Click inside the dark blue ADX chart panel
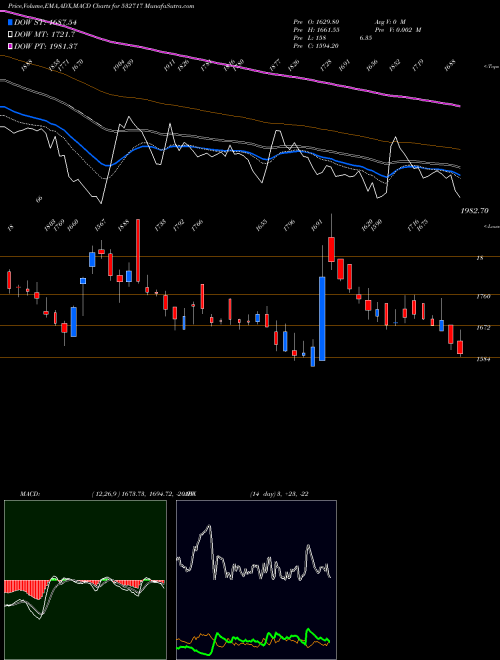Screen dimensions: 500x660 (256, 580)
